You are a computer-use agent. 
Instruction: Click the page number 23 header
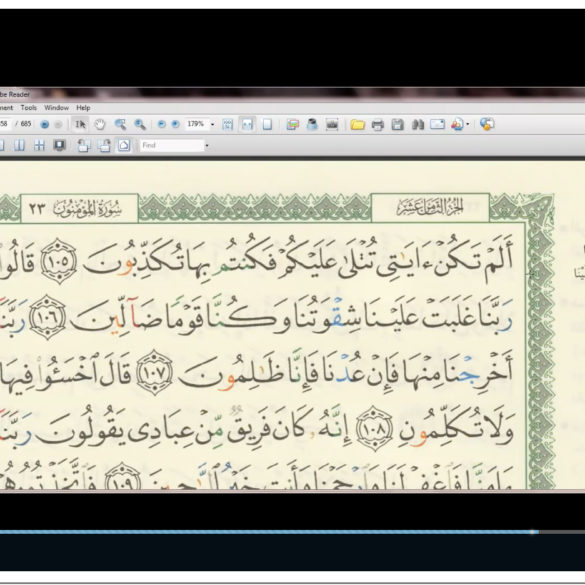(x=37, y=208)
